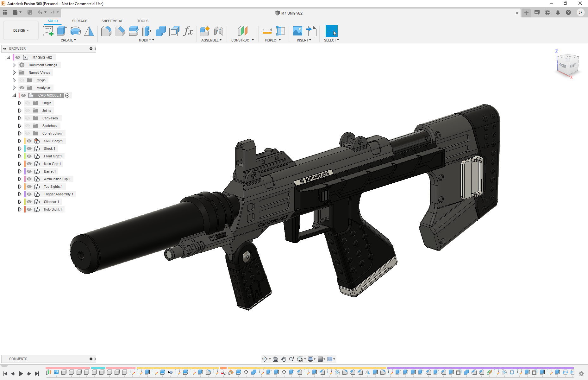The width and height of the screenshot is (588, 380).
Task: Click the Fillet tool in Modify
Action: [x=106, y=31]
